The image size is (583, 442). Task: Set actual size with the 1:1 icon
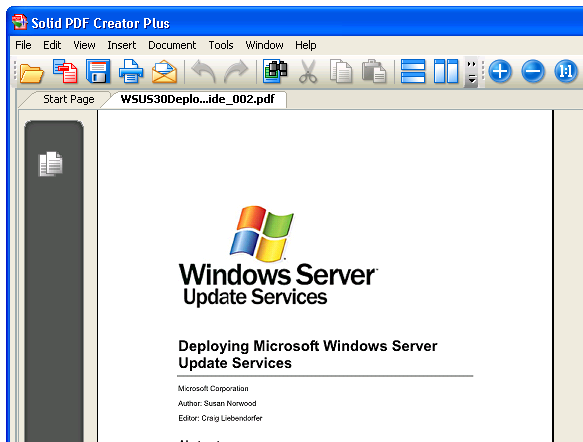click(x=566, y=71)
